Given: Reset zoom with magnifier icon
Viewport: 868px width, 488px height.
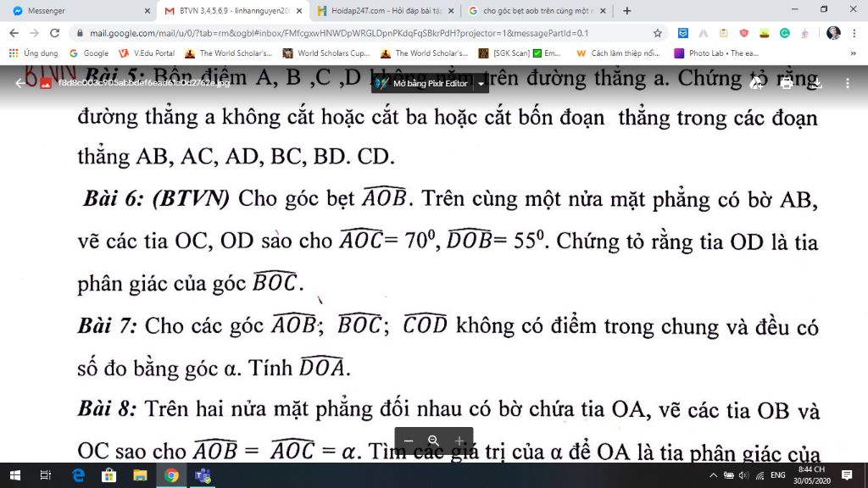Looking at the screenshot, I should point(433,441).
